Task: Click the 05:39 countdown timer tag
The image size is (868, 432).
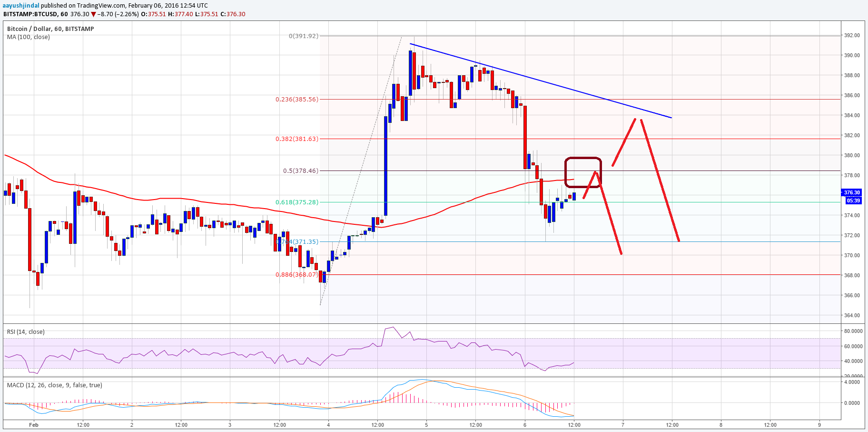Action: [853, 201]
